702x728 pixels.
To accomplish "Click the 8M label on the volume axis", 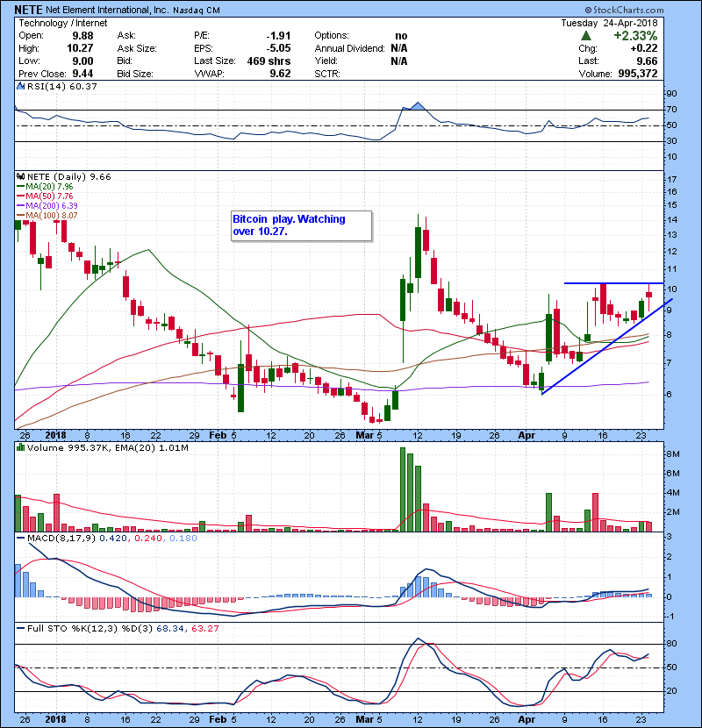I will pos(673,454).
